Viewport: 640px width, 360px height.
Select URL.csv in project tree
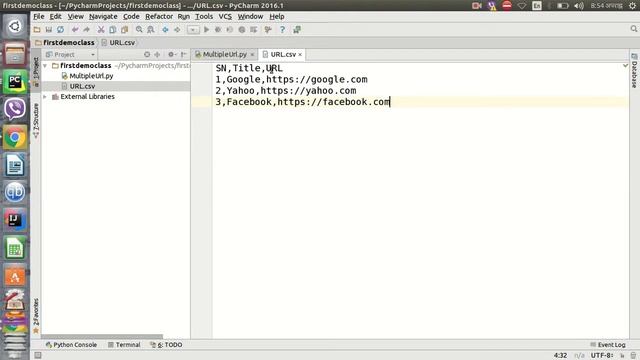tap(82, 86)
